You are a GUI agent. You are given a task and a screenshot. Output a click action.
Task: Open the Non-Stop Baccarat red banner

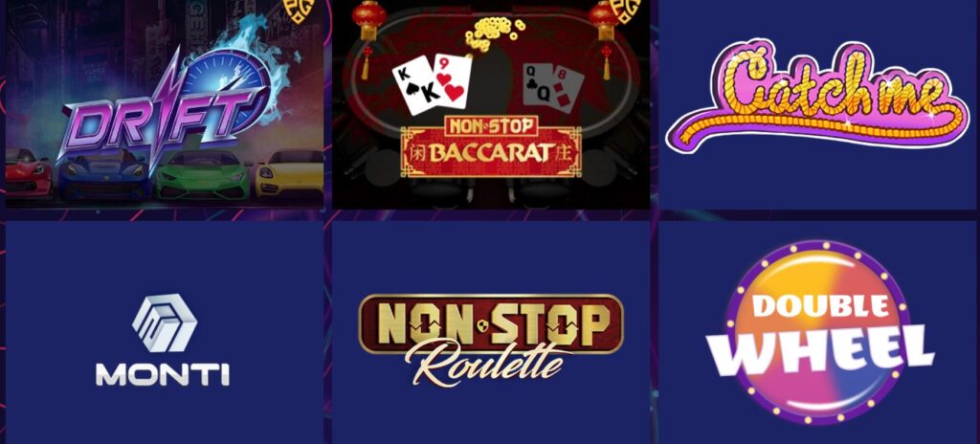tap(491, 145)
